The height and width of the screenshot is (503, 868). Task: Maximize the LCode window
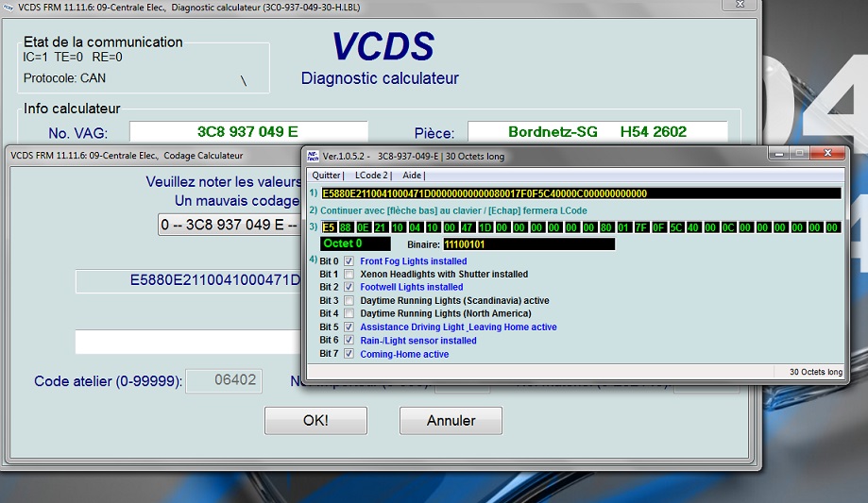pos(798,153)
